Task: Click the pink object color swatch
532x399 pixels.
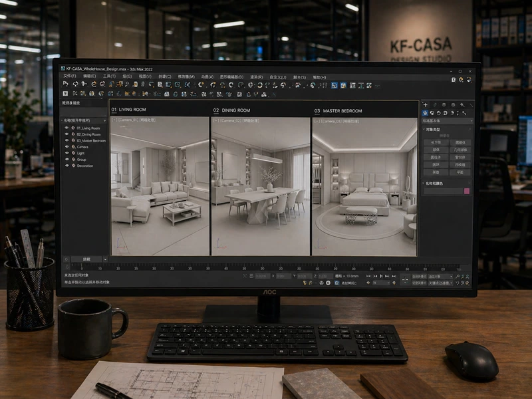Action: coord(467,192)
